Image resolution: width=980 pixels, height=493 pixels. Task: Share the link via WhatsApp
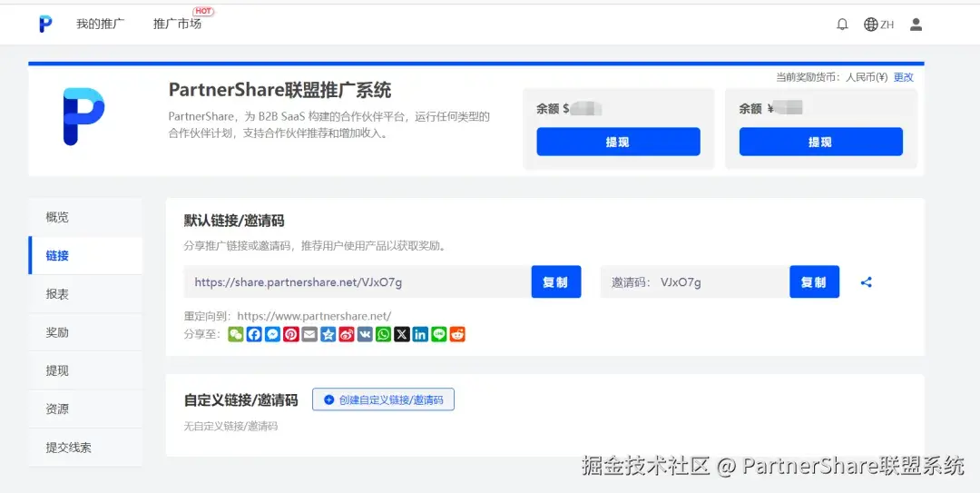click(x=384, y=335)
